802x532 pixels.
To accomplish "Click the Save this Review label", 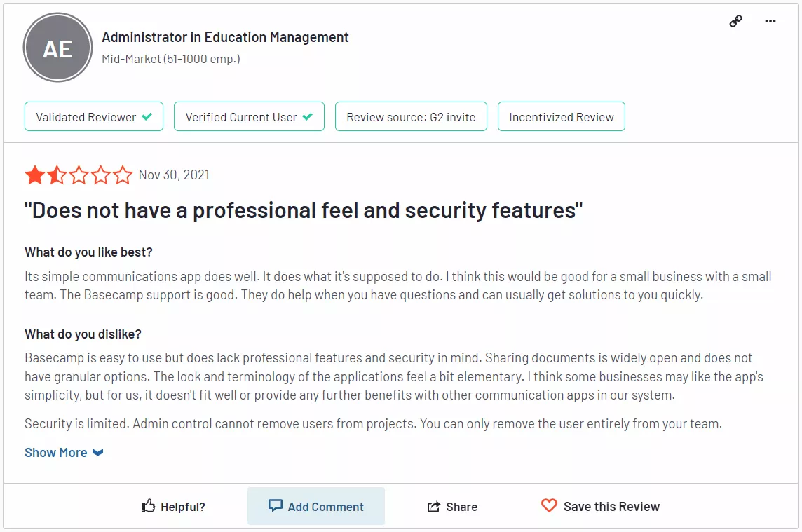I will coord(612,507).
